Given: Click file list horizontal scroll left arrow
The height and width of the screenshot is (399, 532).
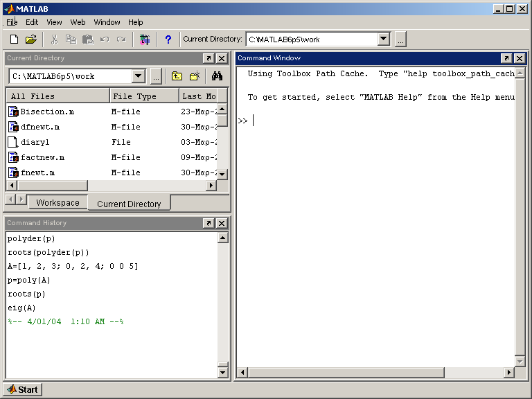Looking at the screenshot, I should pyautogui.click(x=12, y=185).
